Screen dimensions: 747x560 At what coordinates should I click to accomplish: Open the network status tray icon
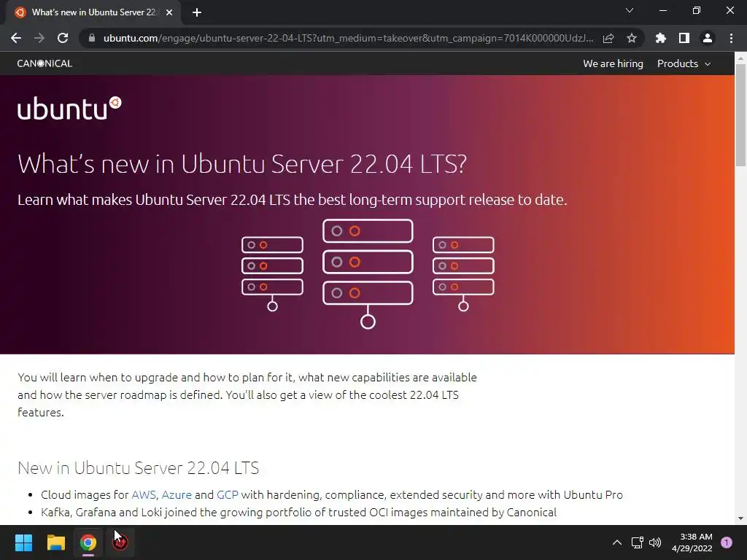(637, 542)
